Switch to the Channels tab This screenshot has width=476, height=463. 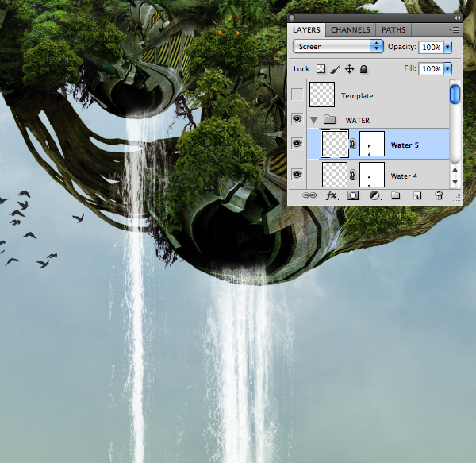[x=351, y=29]
